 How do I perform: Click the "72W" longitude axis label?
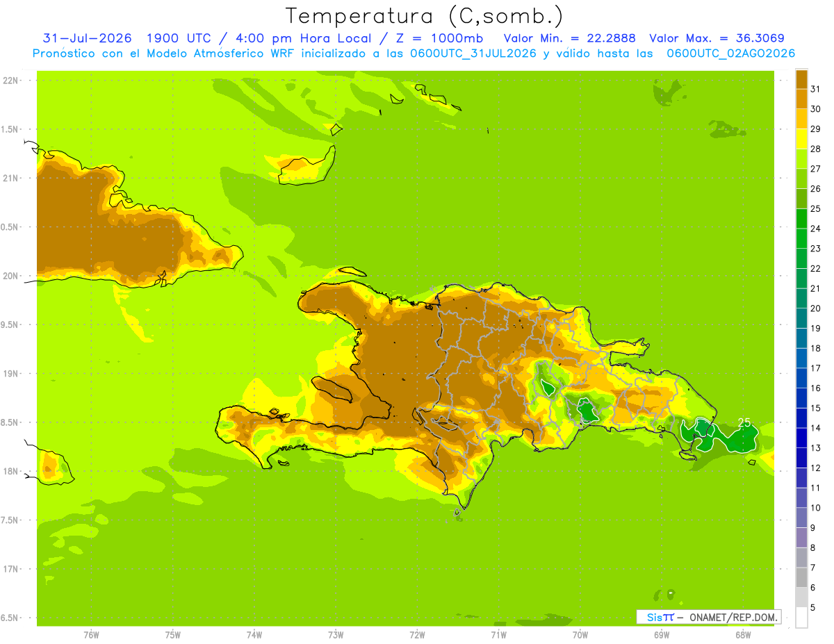[418, 635]
